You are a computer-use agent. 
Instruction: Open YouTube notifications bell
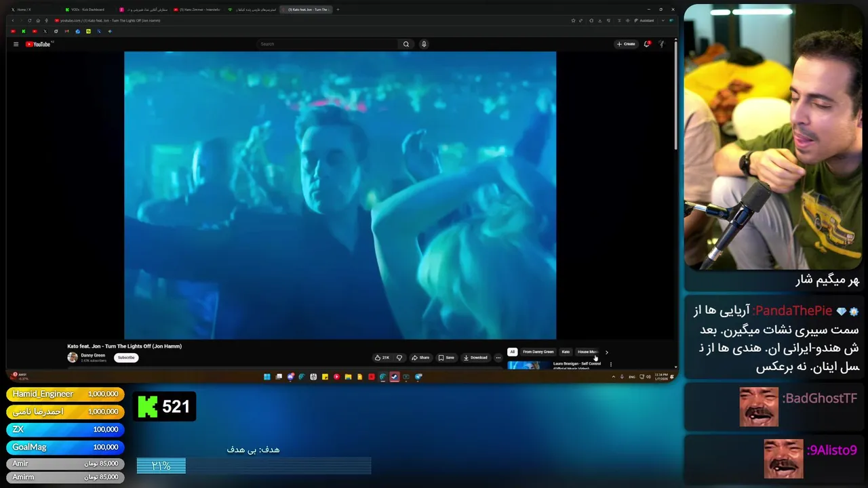tap(647, 44)
